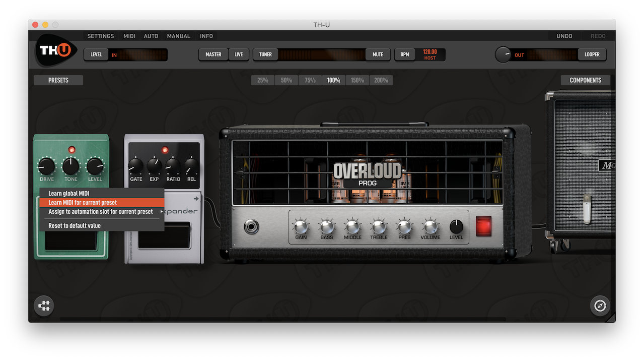Screen dimensions: 644x360
Task: Set zoom to 100%
Action: coord(334,80)
